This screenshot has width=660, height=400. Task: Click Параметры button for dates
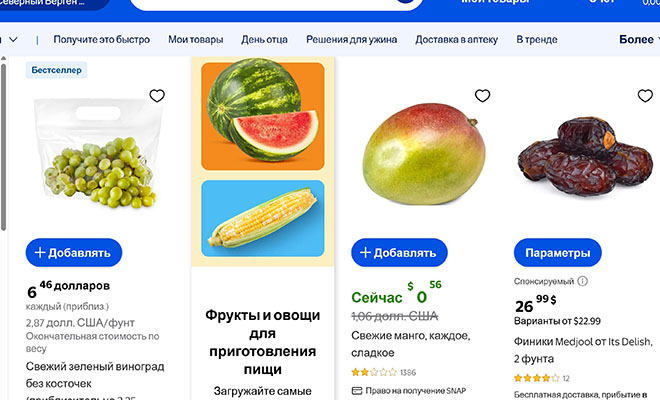point(557,253)
